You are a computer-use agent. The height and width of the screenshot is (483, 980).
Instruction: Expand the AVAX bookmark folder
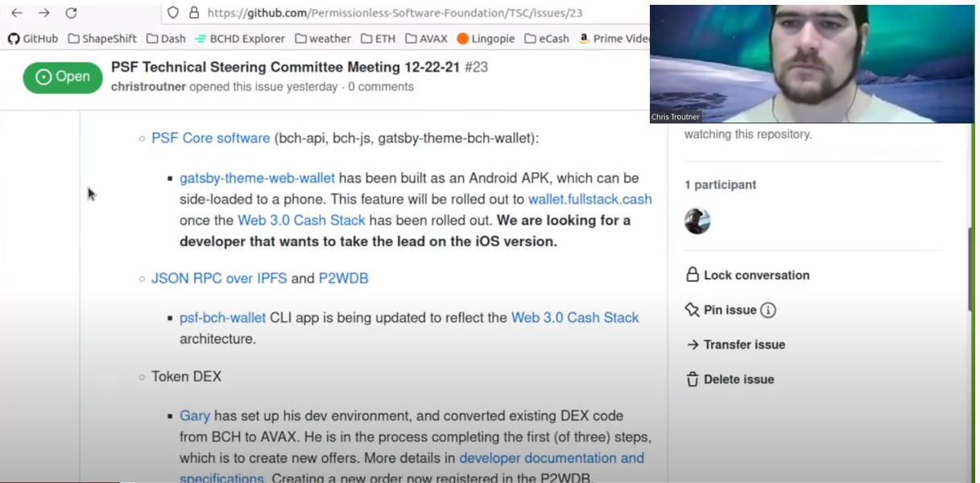(x=426, y=39)
